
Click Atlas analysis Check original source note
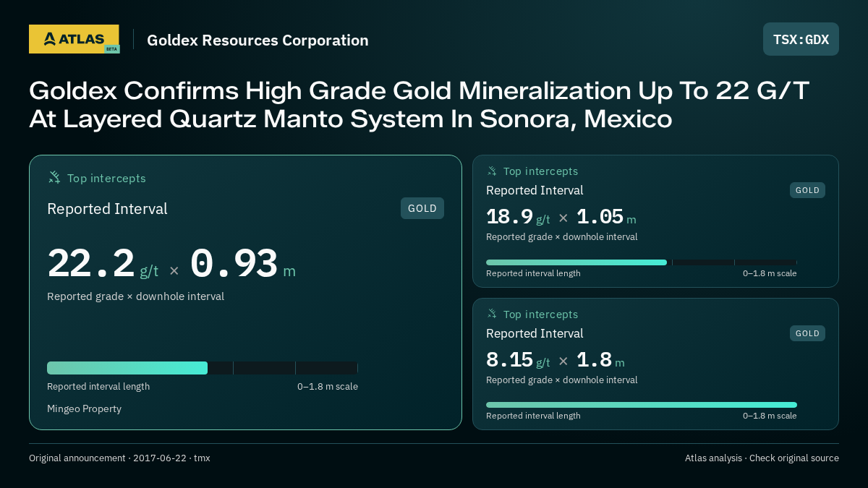click(x=762, y=458)
